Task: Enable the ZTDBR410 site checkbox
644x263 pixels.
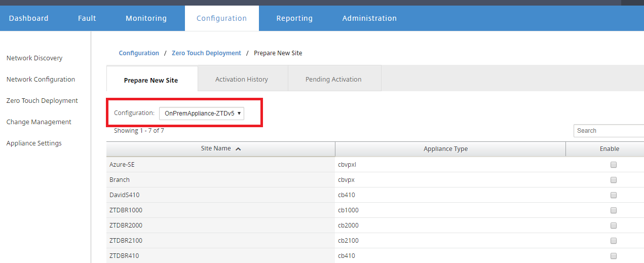Action: [x=614, y=256]
